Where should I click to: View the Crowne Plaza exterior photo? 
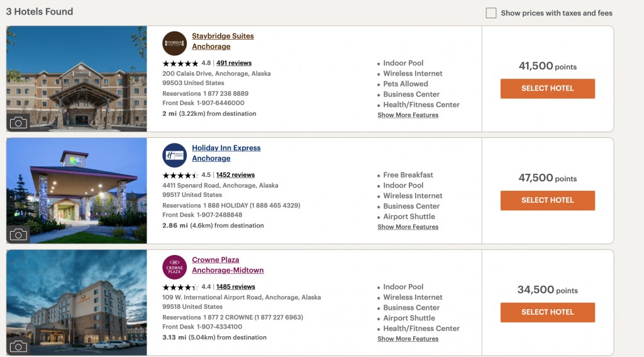coord(76,302)
